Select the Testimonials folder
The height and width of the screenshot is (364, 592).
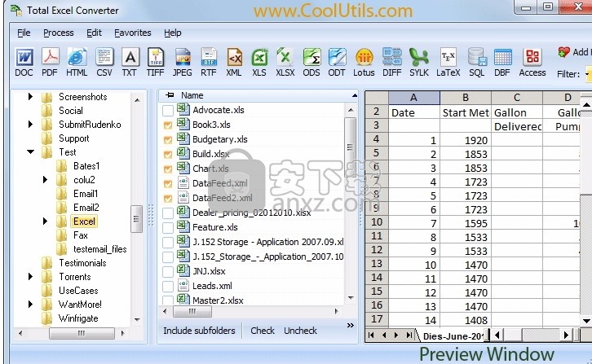click(82, 263)
